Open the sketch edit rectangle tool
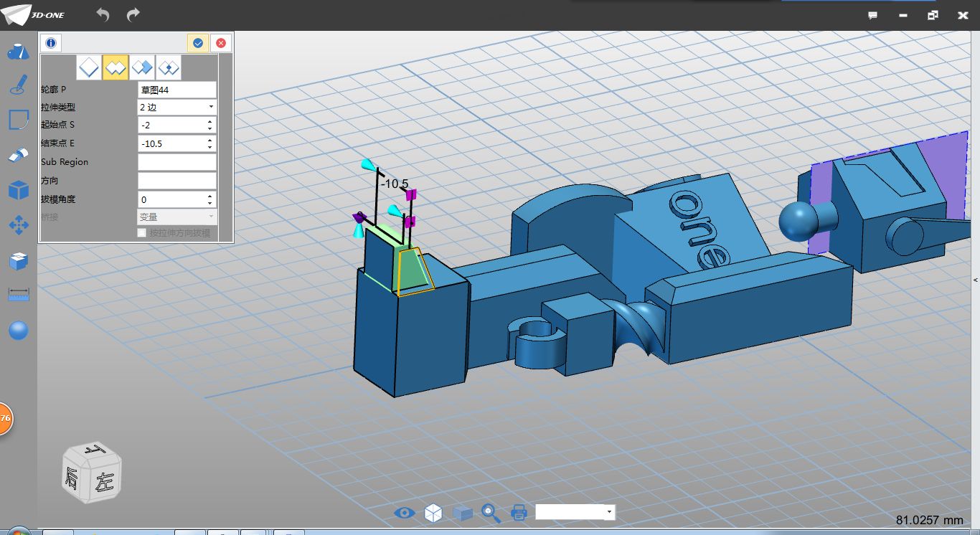The height and width of the screenshot is (535, 980). [x=18, y=120]
